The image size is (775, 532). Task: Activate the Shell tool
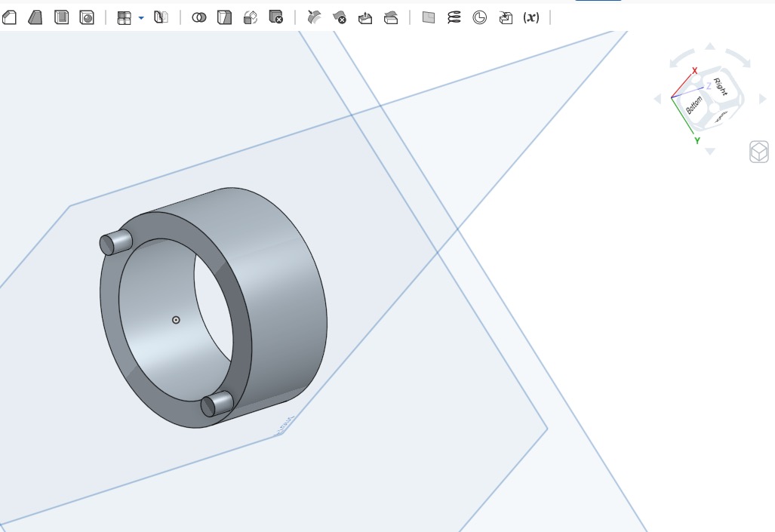[61, 17]
